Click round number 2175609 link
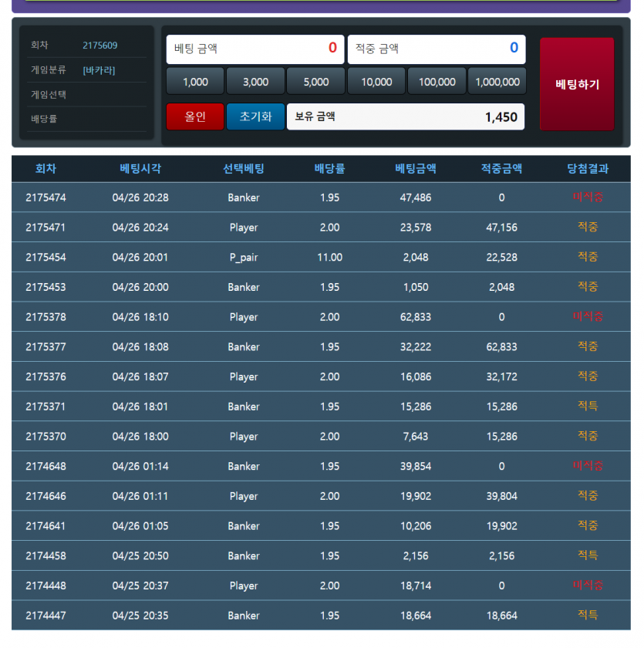 click(x=100, y=46)
